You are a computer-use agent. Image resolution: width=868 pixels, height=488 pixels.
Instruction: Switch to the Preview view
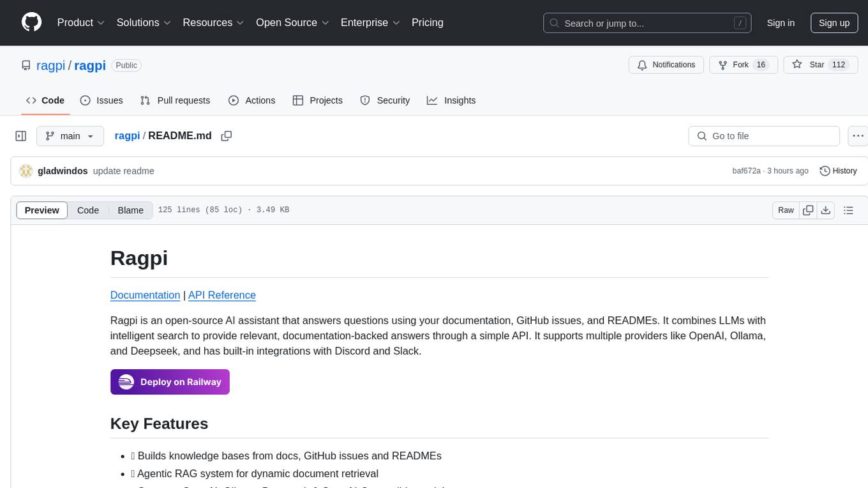coord(41,210)
